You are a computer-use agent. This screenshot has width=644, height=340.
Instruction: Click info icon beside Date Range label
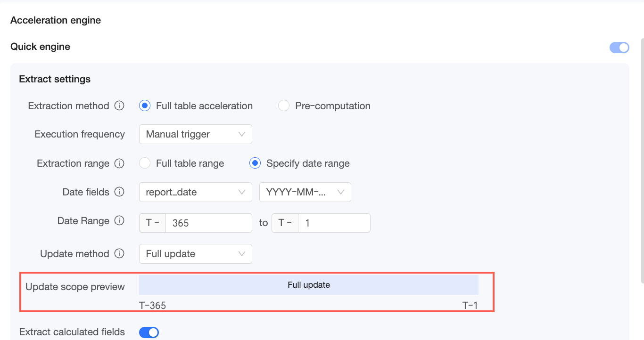[120, 221]
